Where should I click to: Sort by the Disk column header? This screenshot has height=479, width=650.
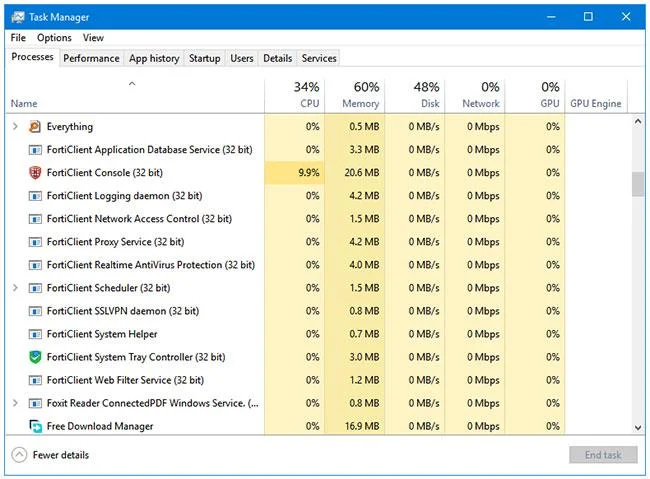(415, 95)
